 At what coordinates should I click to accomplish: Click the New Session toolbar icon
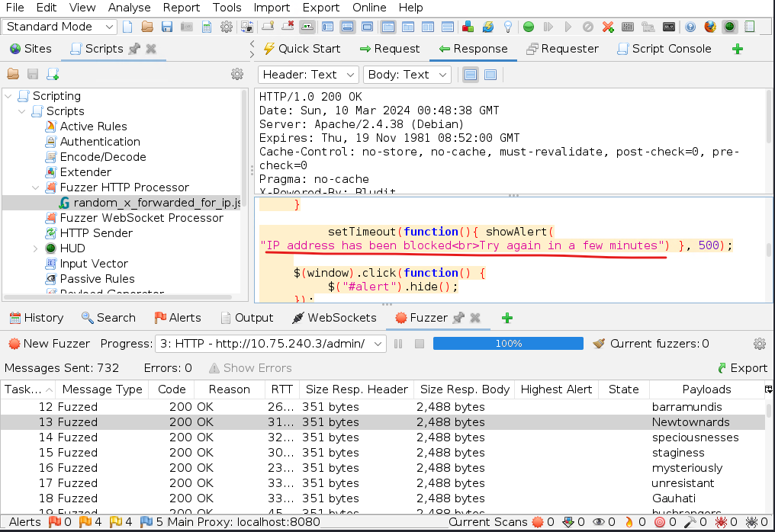[127, 27]
